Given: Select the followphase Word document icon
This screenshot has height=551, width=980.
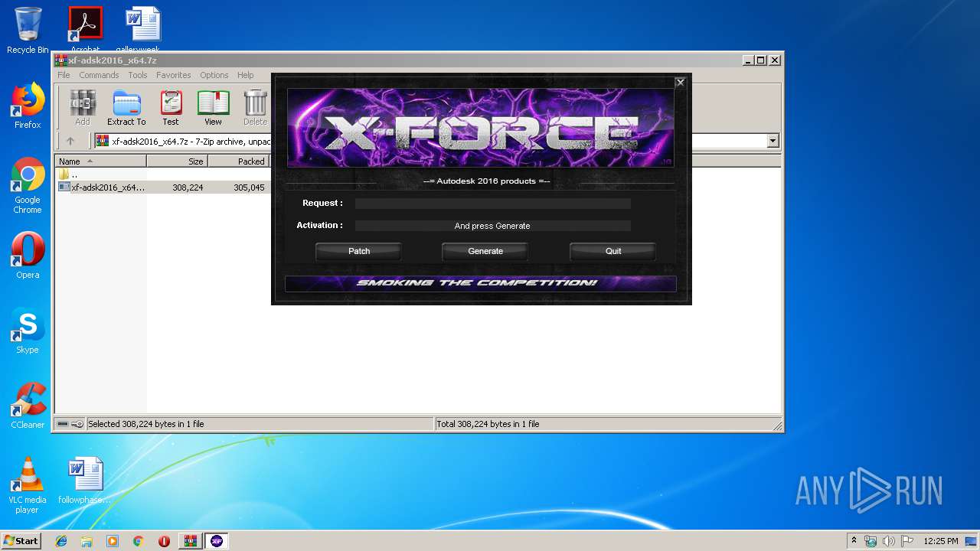Looking at the screenshot, I should [x=85, y=481].
